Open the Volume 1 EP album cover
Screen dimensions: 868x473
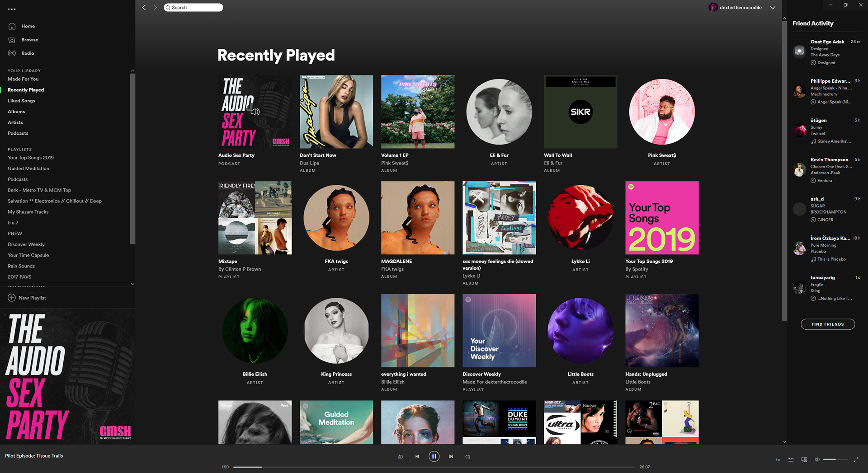pyautogui.click(x=418, y=112)
